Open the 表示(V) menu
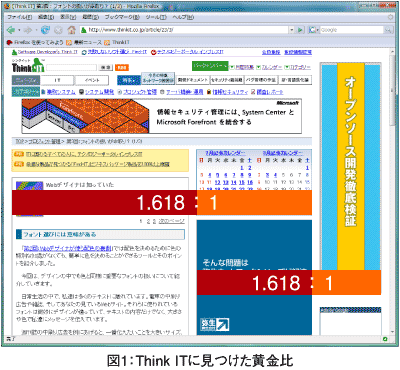 [68, 17]
